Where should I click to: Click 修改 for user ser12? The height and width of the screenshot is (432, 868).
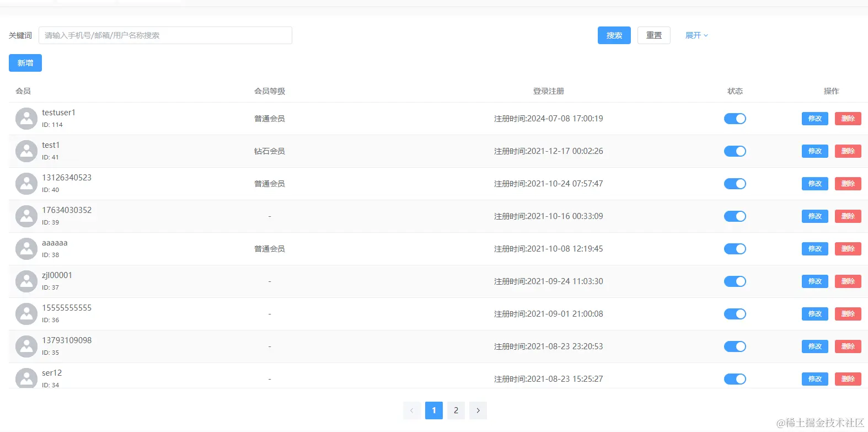[815, 379]
